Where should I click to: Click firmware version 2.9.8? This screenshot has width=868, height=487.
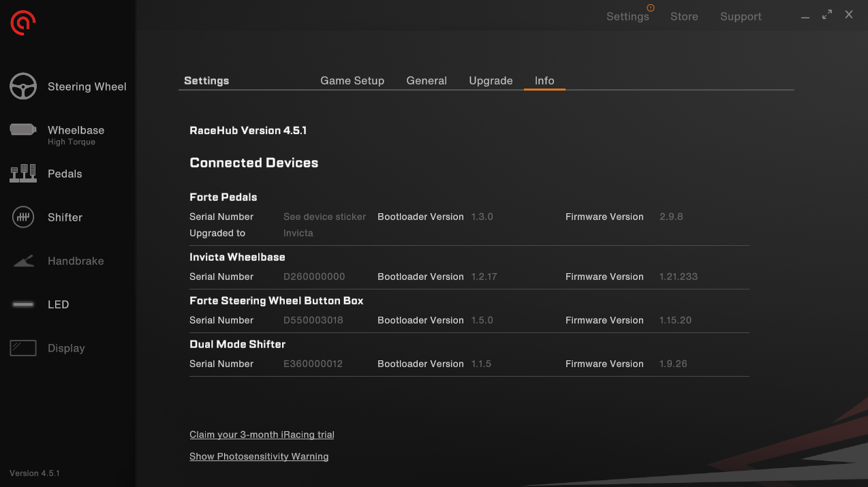[671, 217]
